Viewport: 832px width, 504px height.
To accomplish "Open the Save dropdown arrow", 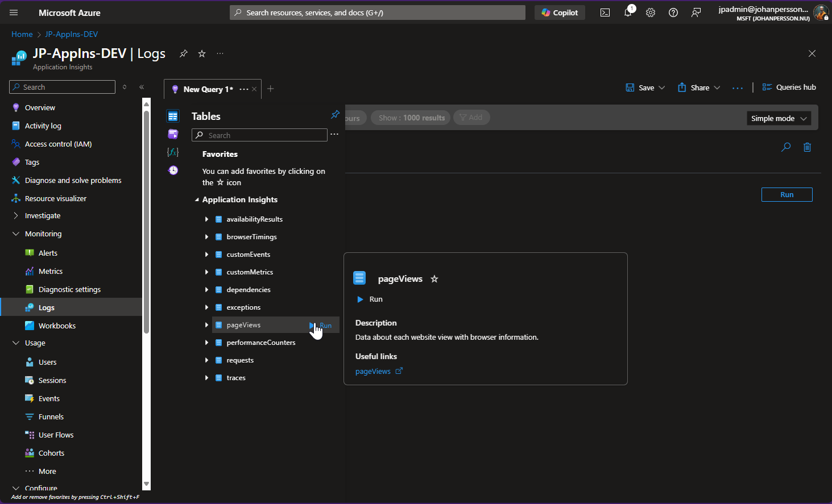I will tap(662, 88).
